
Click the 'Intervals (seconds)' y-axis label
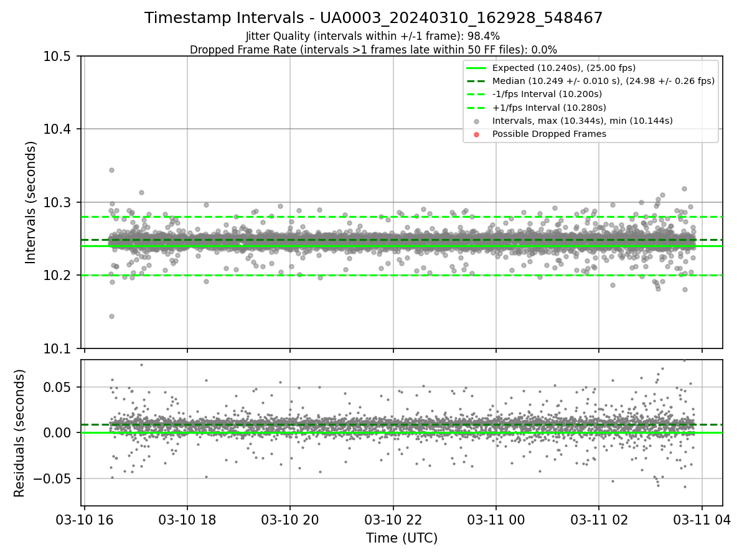(x=31, y=202)
